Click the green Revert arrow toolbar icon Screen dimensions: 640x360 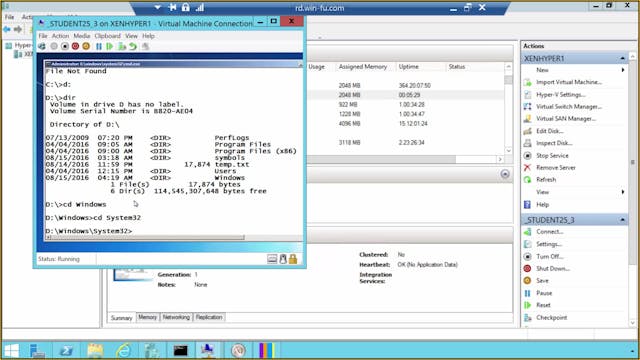pos(133,47)
